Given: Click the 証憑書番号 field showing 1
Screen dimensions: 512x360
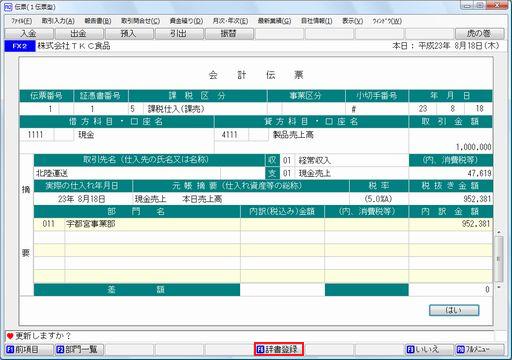Looking at the screenshot, I should coord(101,109).
